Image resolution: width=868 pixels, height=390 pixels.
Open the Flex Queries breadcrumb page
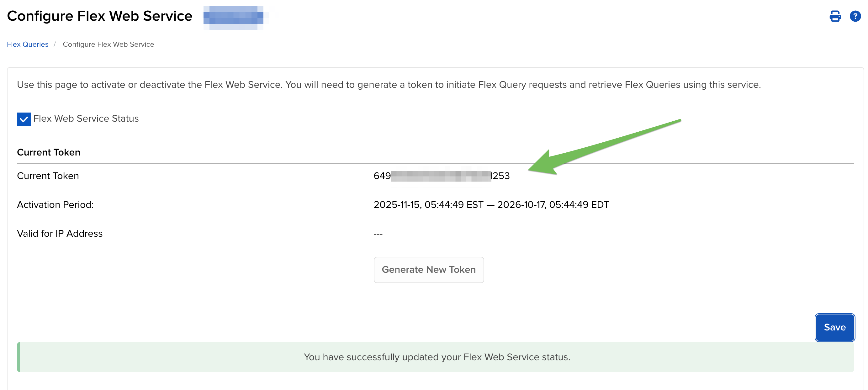click(x=27, y=44)
